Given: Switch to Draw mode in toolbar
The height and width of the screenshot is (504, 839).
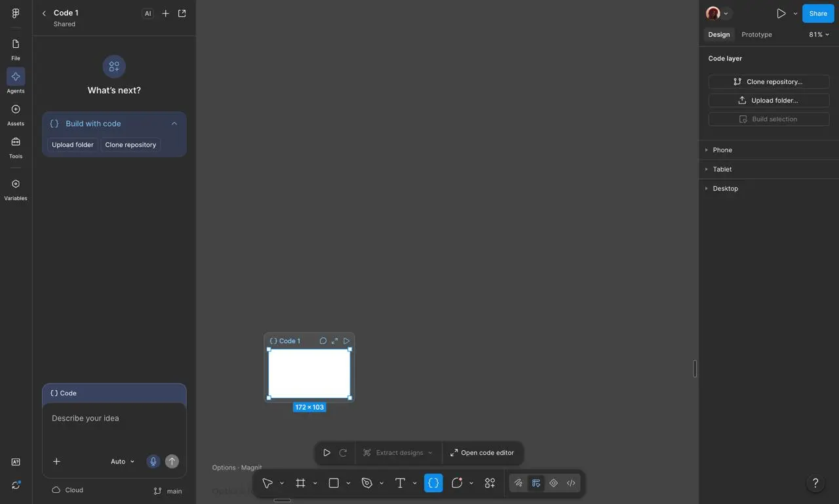Looking at the screenshot, I should 518,483.
